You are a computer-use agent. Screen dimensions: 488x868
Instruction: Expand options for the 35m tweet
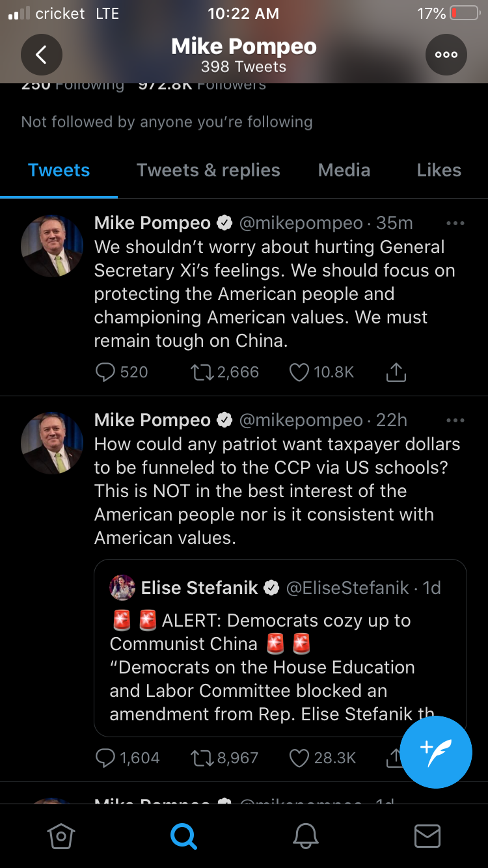click(x=455, y=223)
